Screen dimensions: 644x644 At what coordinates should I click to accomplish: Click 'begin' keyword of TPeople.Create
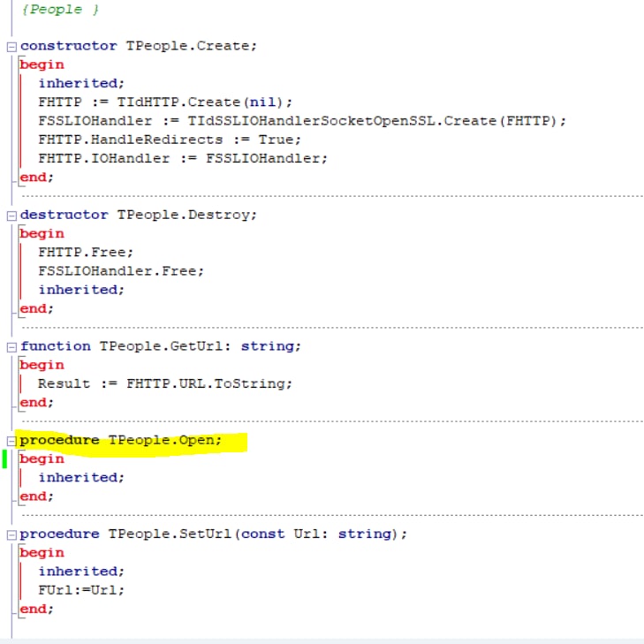point(42,64)
